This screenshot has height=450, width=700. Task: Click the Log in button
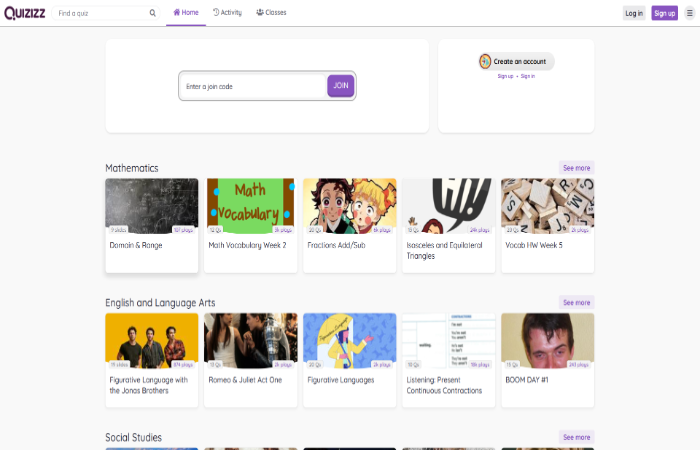(634, 13)
